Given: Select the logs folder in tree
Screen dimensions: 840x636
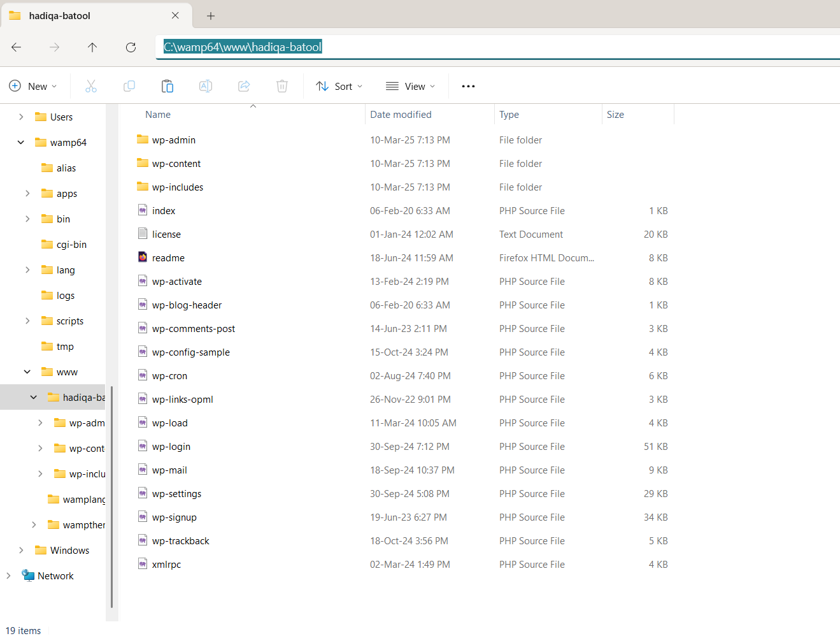Looking at the screenshot, I should click(58, 295).
